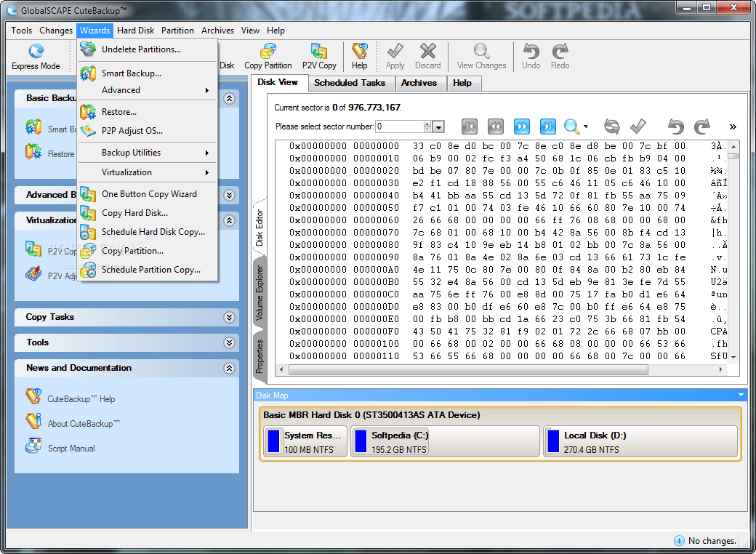Image resolution: width=756 pixels, height=554 pixels.
Task: Click View Changes magnifier icon
Action: click(x=481, y=51)
